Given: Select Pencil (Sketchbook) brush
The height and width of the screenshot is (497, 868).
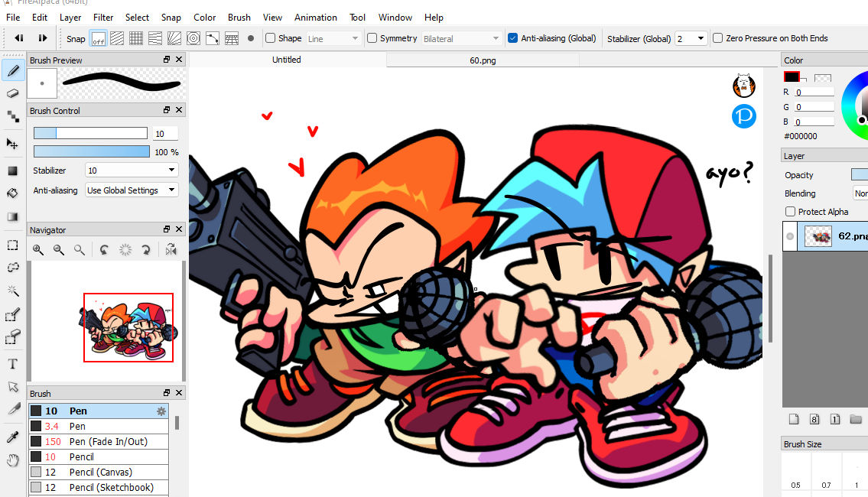Looking at the screenshot, I should tap(99, 488).
